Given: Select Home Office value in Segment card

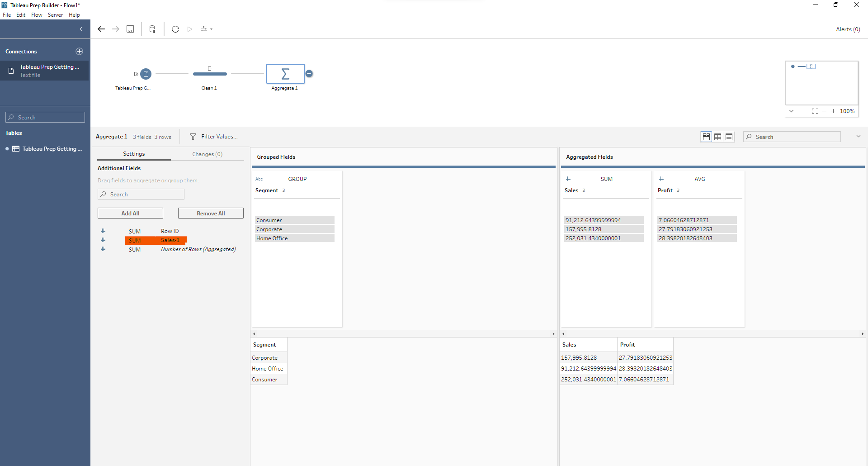Looking at the screenshot, I should [295, 238].
